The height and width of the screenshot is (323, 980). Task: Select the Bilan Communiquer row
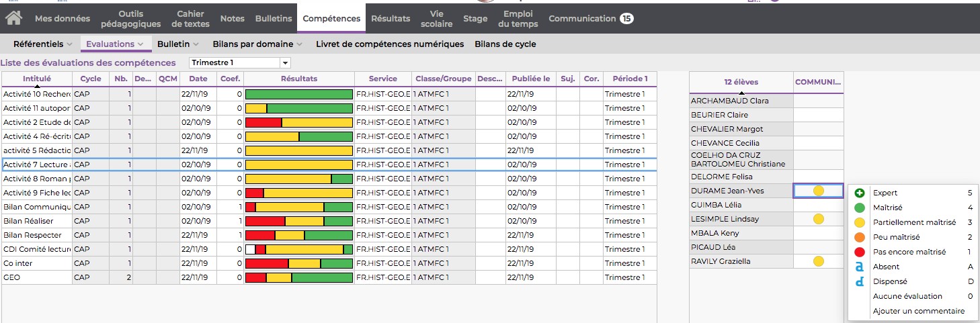(329, 207)
